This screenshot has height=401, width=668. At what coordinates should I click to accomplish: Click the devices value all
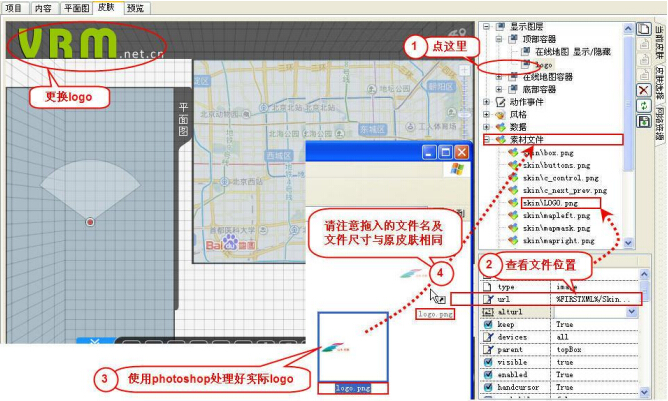tap(562, 337)
